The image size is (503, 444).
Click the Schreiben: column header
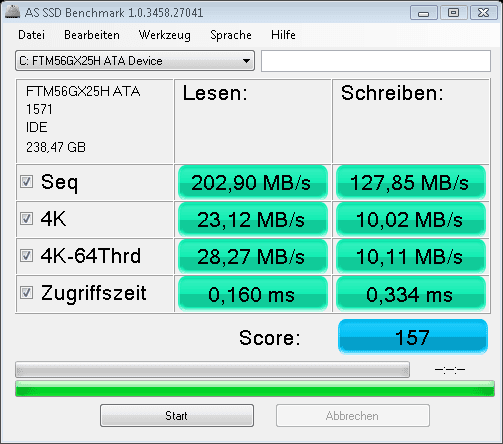click(x=392, y=93)
